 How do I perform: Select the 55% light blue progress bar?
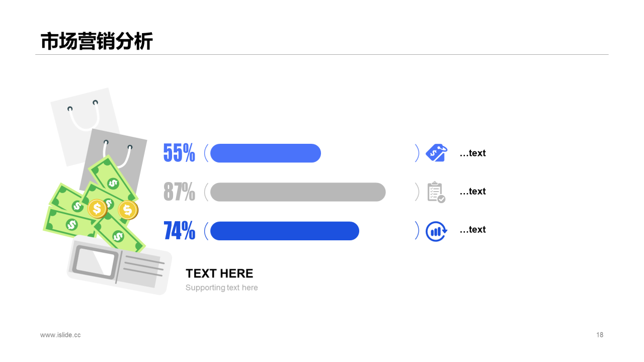(x=266, y=153)
